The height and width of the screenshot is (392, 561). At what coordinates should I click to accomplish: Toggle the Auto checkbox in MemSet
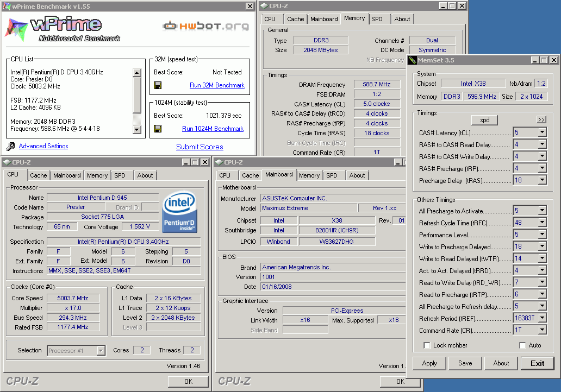coord(522,345)
